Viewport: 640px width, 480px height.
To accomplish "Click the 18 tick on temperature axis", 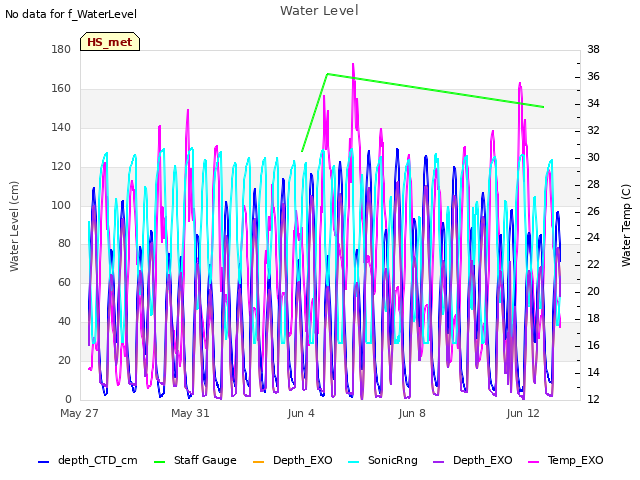I will (593, 318).
